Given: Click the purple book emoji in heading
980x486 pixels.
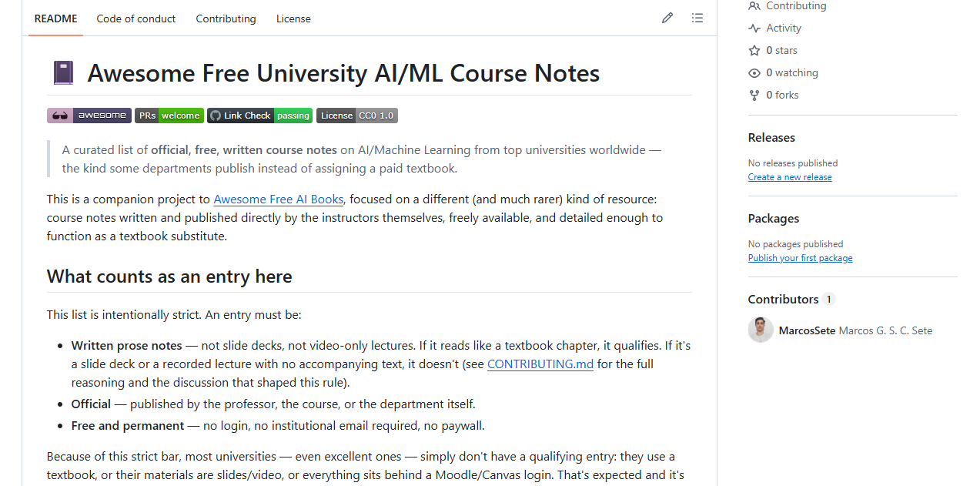Looking at the screenshot, I should click(x=63, y=73).
